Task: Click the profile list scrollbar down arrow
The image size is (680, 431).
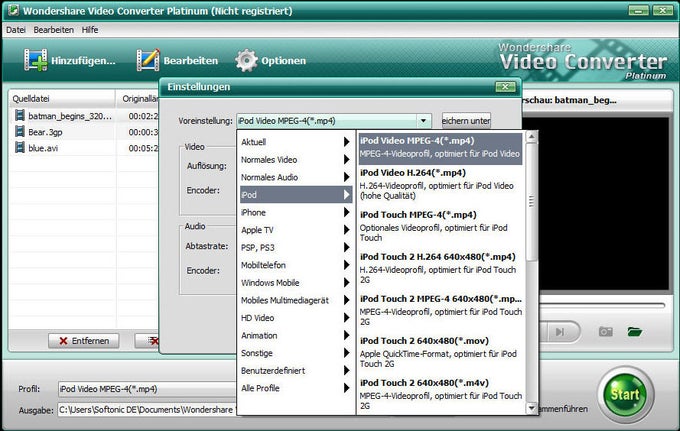Action: (x=532, y=408)
